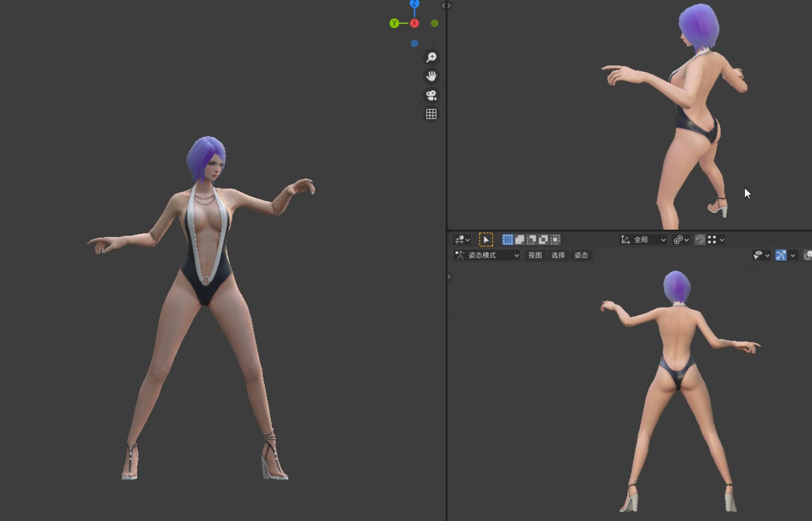Click the red X axis gizmo ball
Viewport: 812px width, 521px height.
click(x=414, y=23)
